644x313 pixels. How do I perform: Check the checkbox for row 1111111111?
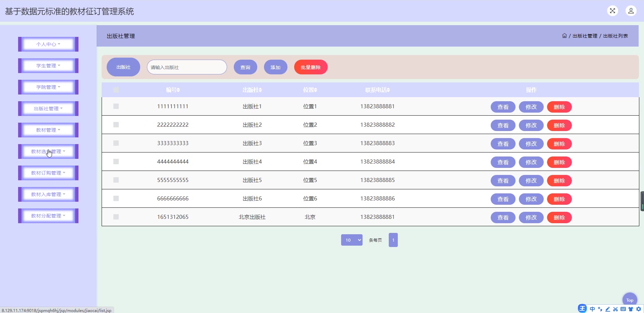click(x=116, y=106)
